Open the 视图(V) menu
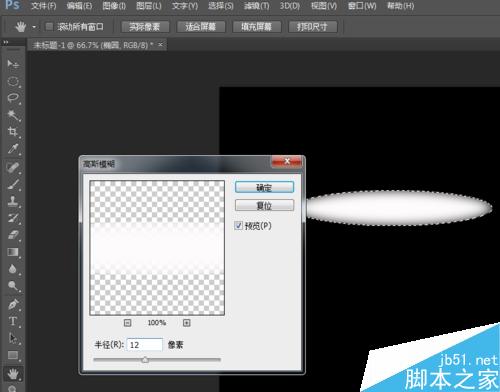Screen dimensions: 500x392 (324, 6)
